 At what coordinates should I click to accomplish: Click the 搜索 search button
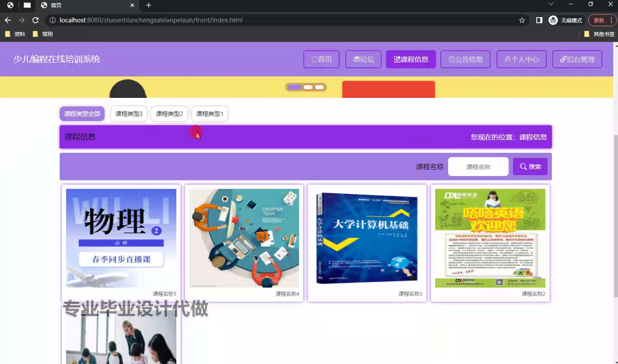[x=530, y=167]
